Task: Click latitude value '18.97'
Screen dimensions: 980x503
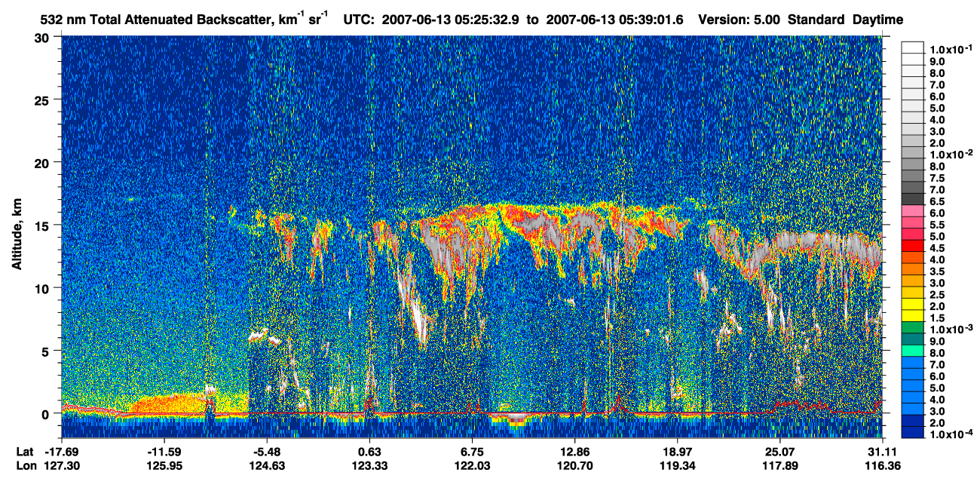Action: [677, 452]
